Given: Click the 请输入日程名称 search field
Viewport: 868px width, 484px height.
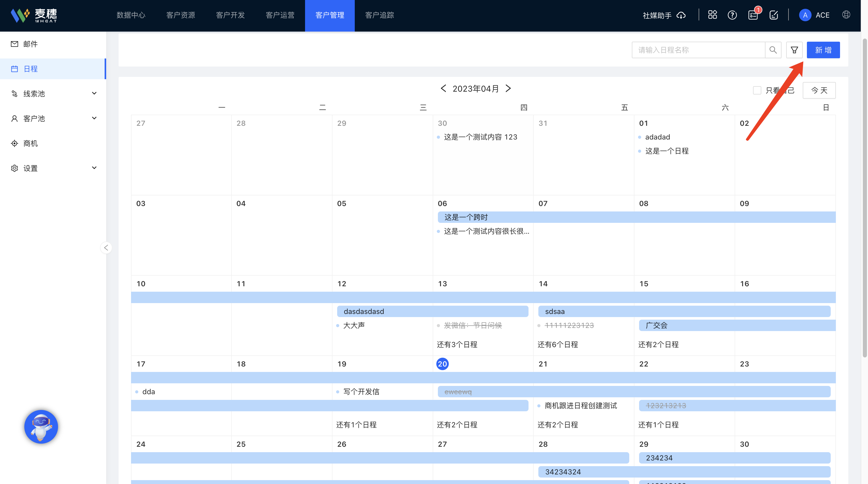Looking at the screenshot, I should tap(698, 50).
